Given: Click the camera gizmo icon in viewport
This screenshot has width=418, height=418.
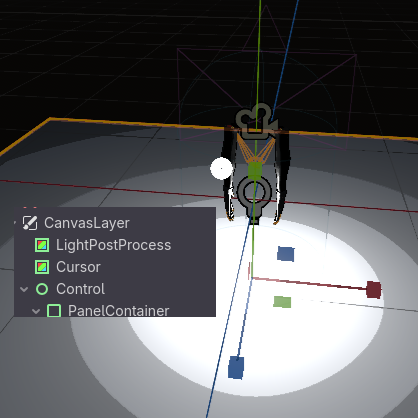Looking at the screenshot, I should coord(256,121).
